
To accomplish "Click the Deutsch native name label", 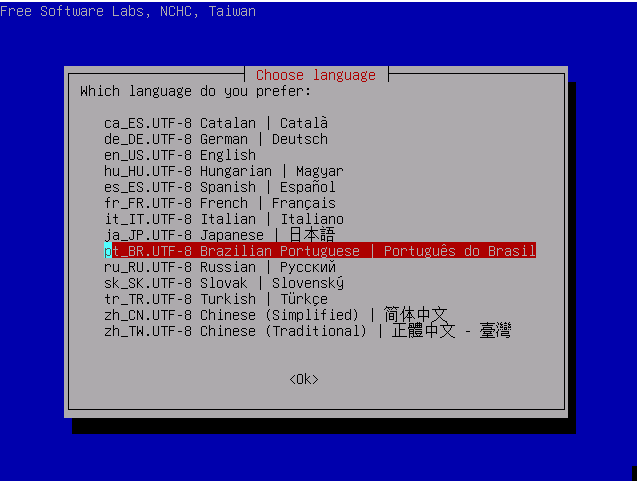I will [x=300, y=139].
